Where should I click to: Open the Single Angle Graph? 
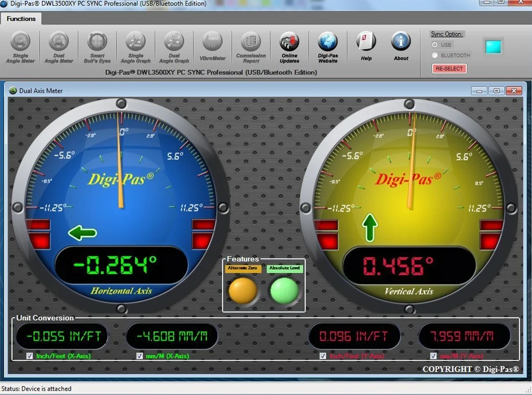pos(135,47)
